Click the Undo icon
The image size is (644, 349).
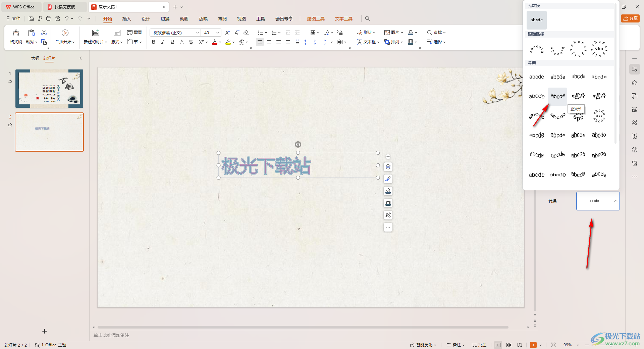tap(67, 18)
